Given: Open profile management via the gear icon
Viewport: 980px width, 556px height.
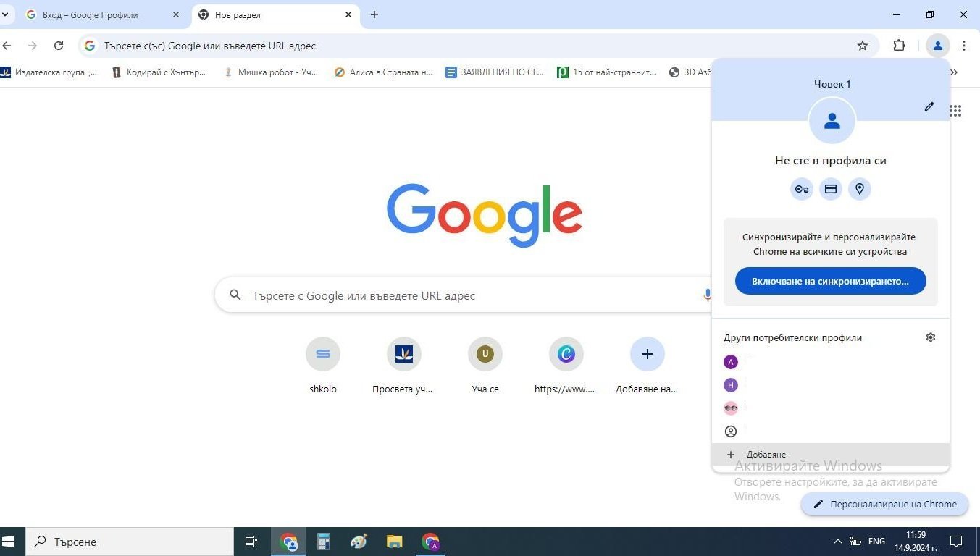Looking at the screenshot, I should pyautogui.click(x=931, y=337).
